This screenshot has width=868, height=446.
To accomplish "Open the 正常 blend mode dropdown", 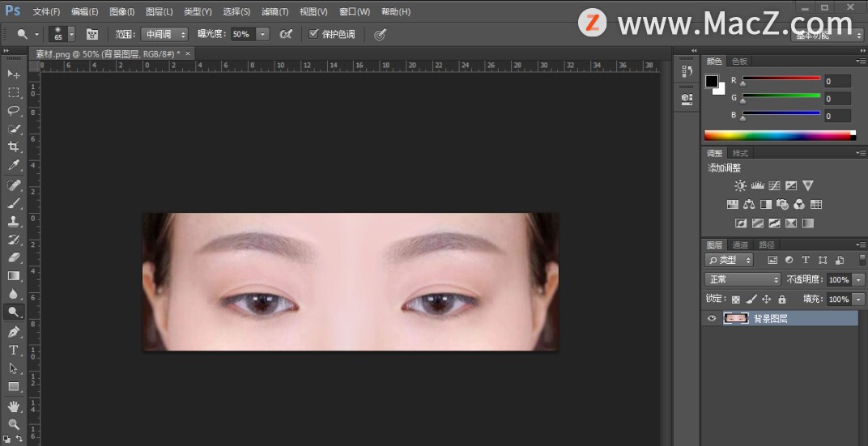I will 742,279.
